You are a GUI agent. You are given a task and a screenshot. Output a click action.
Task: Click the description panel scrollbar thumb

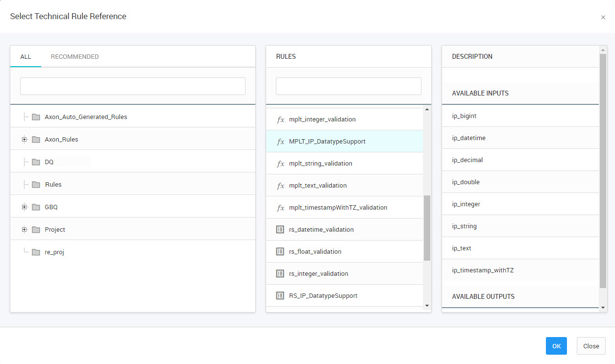pyautogui.click(x=603, y=170)
